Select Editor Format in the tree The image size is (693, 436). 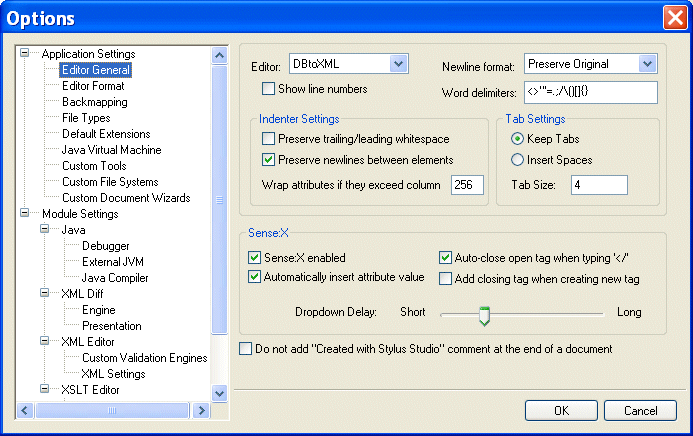coord(93,86)
